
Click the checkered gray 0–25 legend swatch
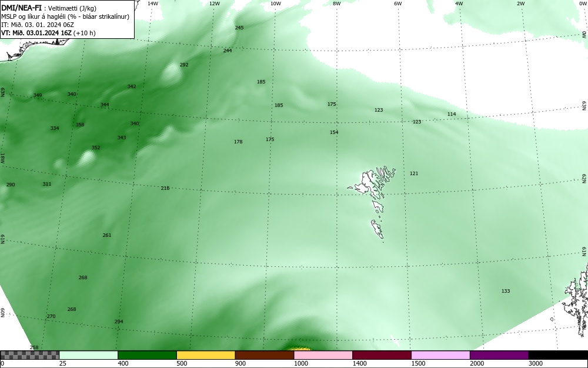pos(29,355)
